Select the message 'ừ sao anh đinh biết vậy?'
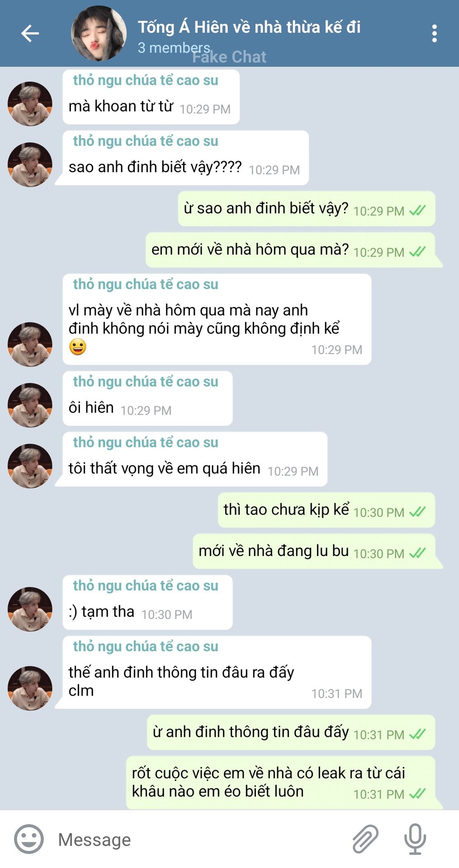Screen dimensions: 459x868 307,209
